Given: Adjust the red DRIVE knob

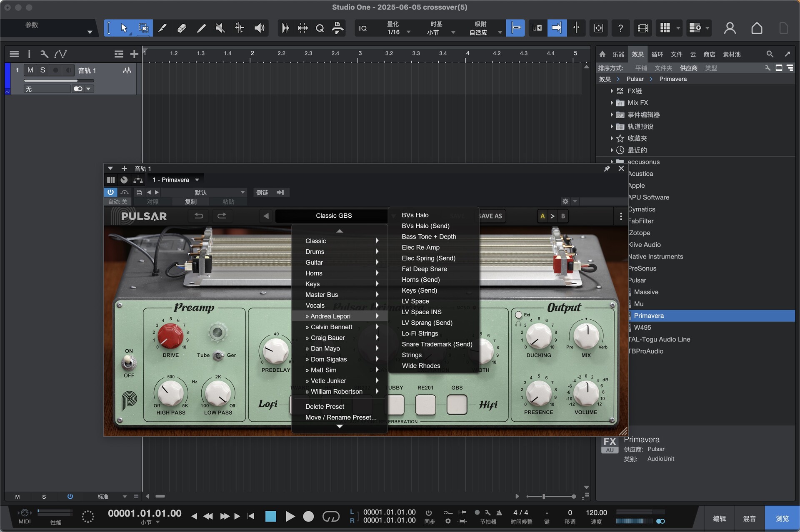Looking at the screenshot, I should pyautogui.click(x=170, y=336).
